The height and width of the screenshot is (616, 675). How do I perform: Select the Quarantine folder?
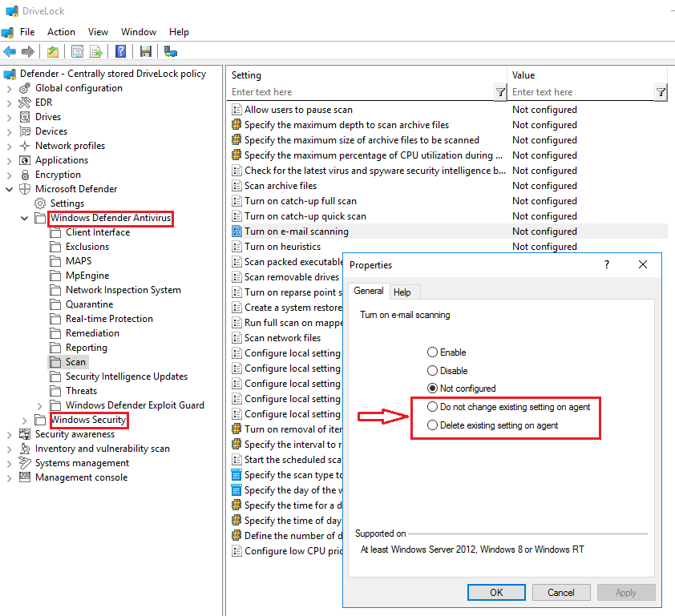tap(89, 304)
